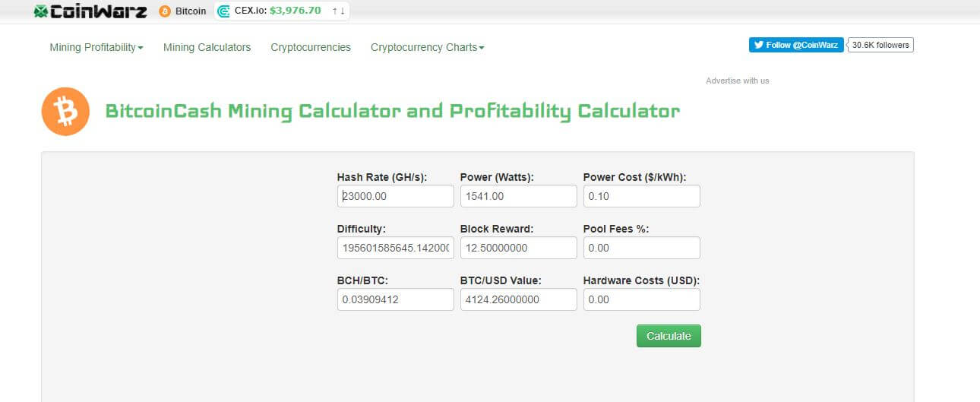Focus the Pool Fees % field

642,248
